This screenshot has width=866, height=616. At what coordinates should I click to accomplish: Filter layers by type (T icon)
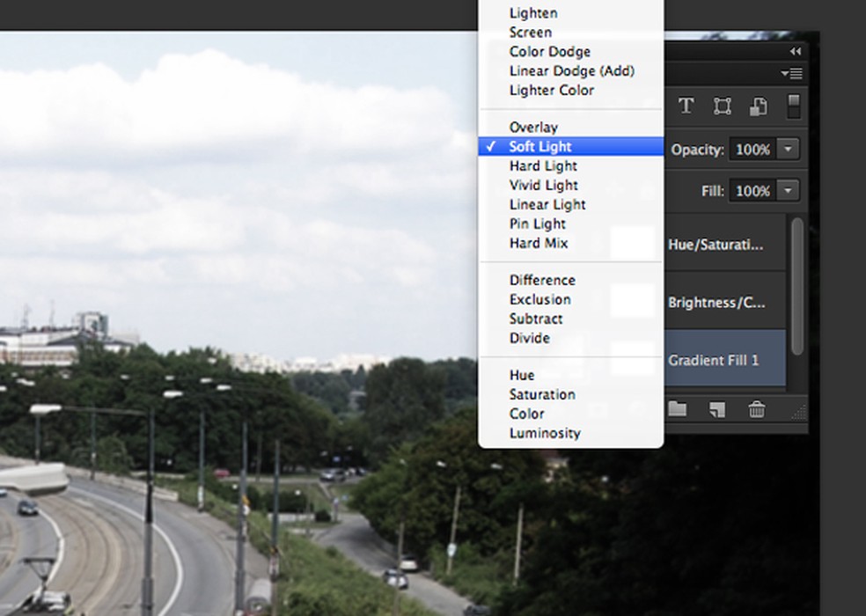686,106
